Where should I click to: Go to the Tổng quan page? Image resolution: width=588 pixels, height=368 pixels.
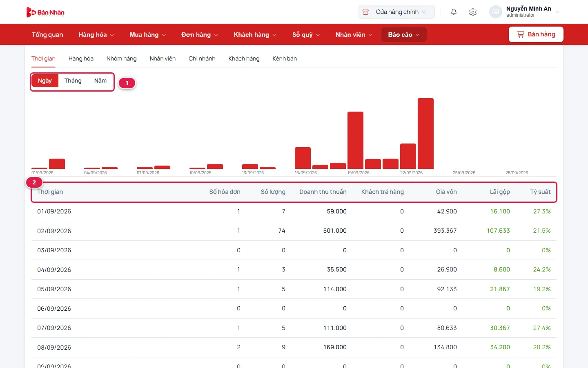47,35
